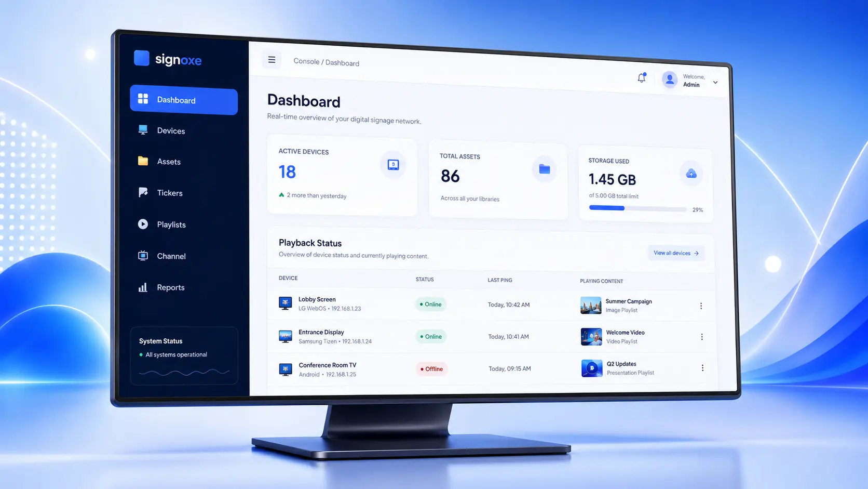Click the Conference Room TV device icon
Screen dimensions: 868x489
[286, 369]
